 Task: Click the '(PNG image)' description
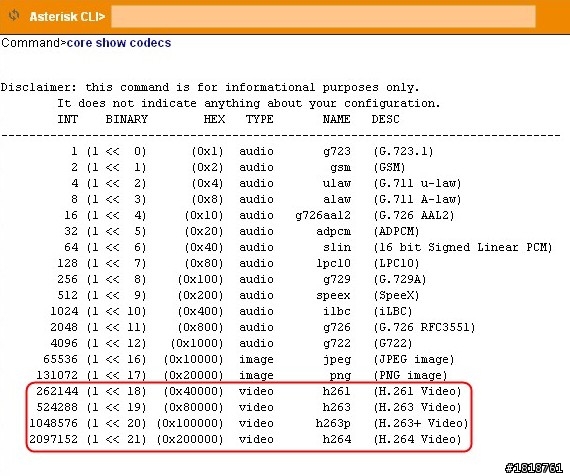[410, 375]
